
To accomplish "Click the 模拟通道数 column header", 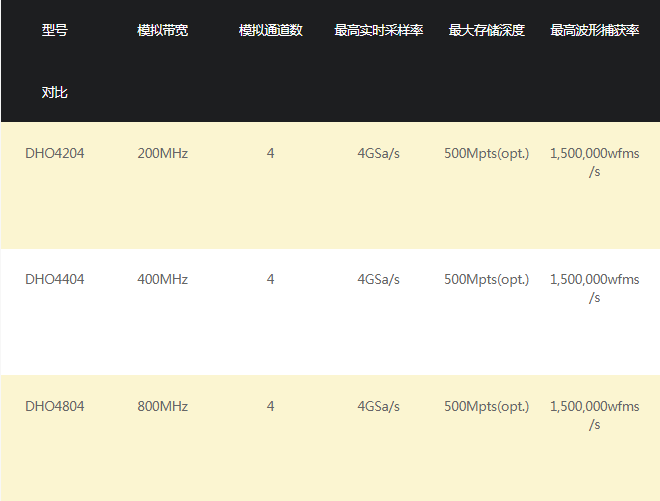I will click(x=270, y=30).
